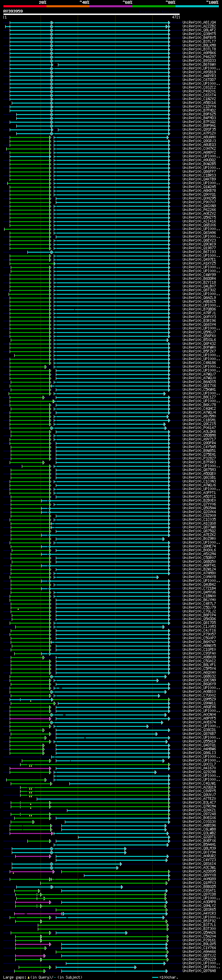Click the purple ~60% identity legend segment
Image resolution: width=222 pixels, height=980 pixels.
point(111,6)
